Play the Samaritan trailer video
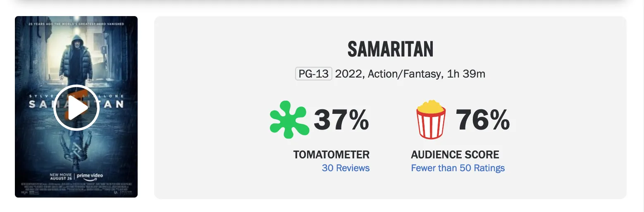Viewport: 644px width, 212px height. tap(76, 108)
